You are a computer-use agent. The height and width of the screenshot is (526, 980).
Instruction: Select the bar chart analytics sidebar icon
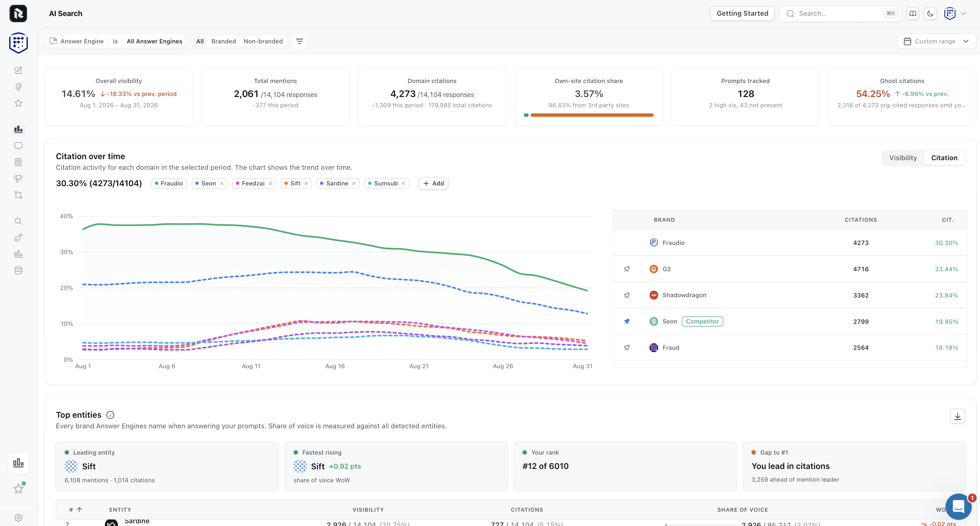click(x=18, y=129)
